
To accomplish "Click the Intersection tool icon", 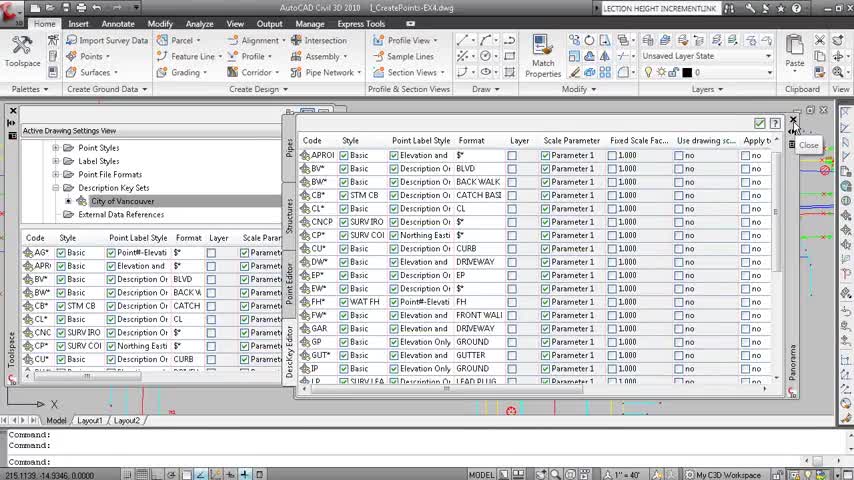I will 296,40.
